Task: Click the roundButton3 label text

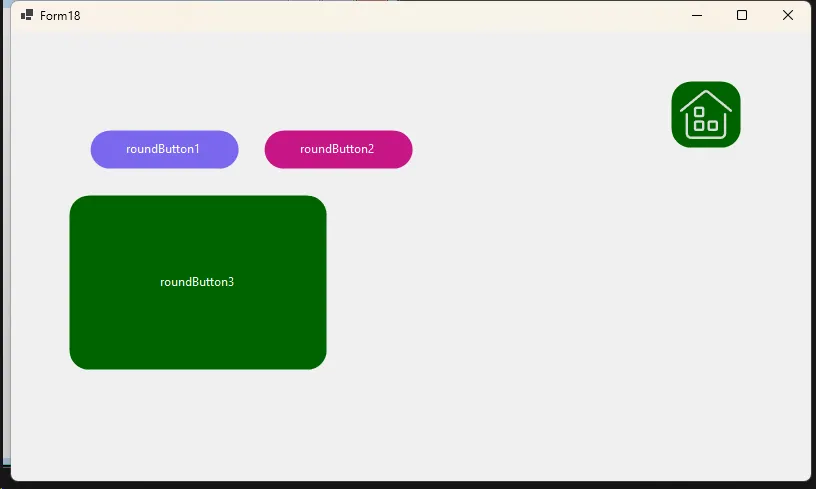Action: tap(197, 282)
